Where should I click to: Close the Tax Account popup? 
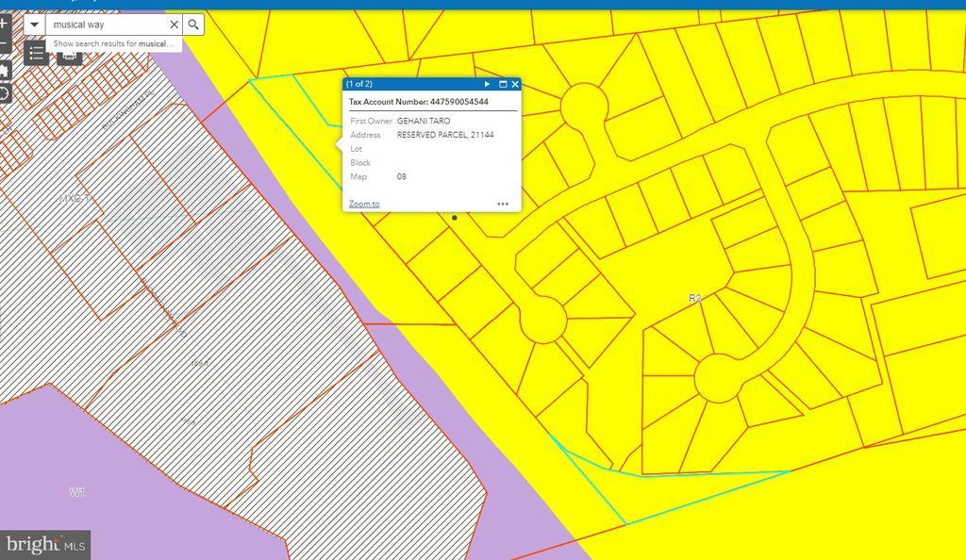click(514, 84)
